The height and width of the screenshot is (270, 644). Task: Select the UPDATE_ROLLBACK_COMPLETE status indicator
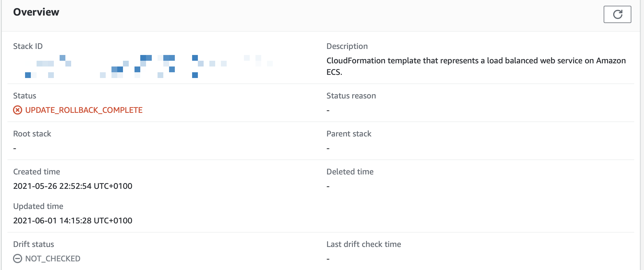tap(84, 110)
